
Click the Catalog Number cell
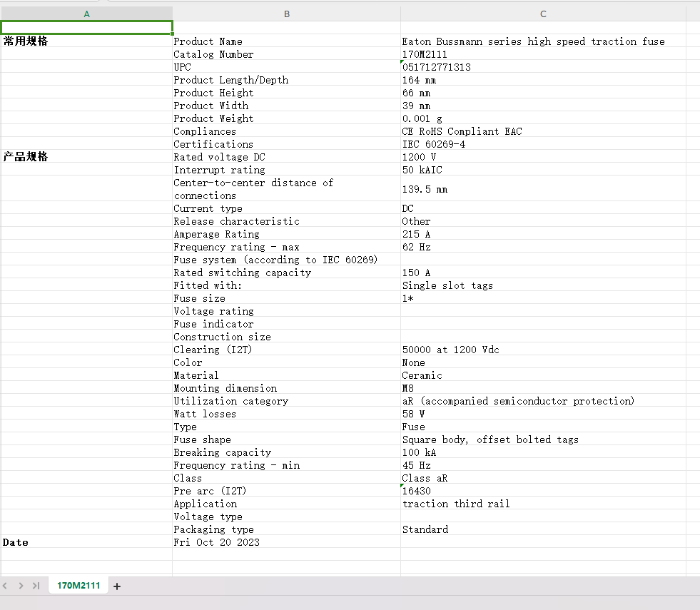(x=287, y=54)
